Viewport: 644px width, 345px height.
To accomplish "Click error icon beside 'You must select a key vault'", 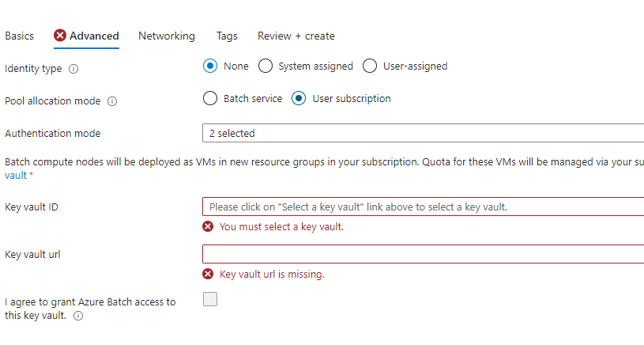I will (208, 226).
